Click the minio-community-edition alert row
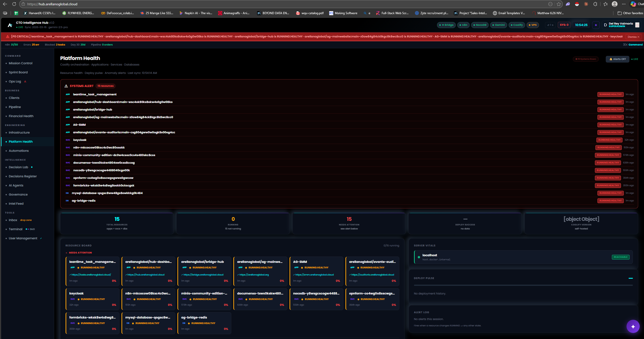This screenshot has height=339, width=644. 349,155
